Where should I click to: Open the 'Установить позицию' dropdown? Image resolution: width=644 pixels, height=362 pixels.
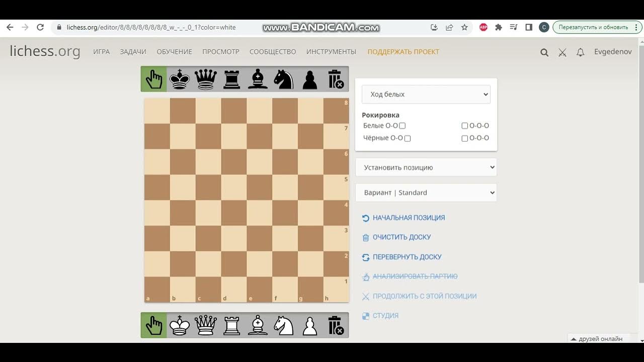click(x=426, y=167)
